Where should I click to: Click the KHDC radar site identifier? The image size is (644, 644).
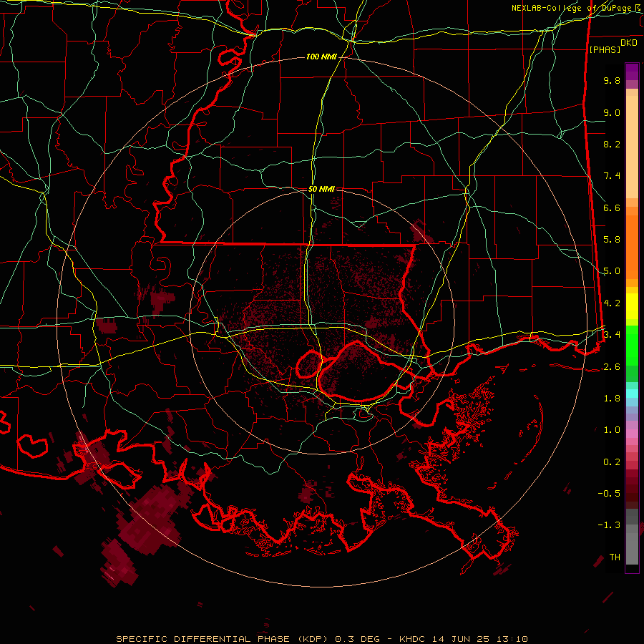(x=413, y=639)
